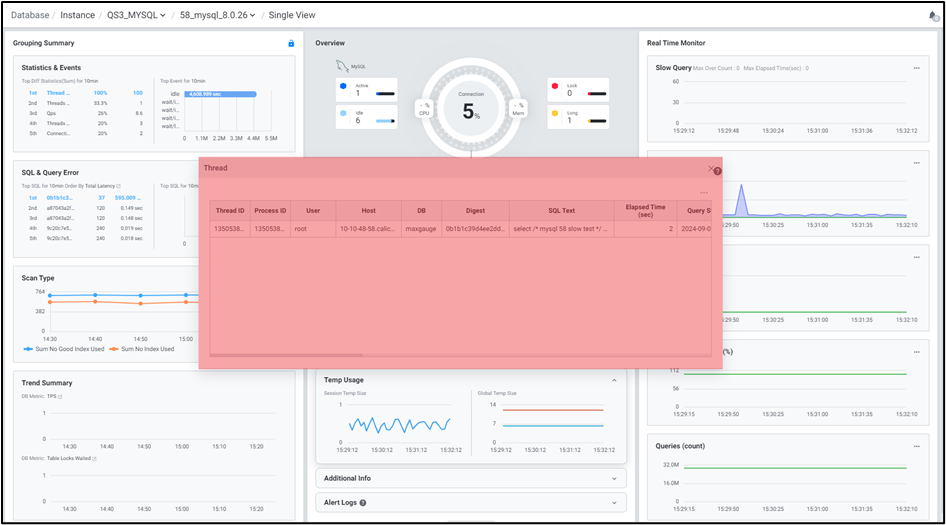Click the Grouping Summary lock icon
The height and width of the screenshot is (525, 946).
(x=291, y=43)
